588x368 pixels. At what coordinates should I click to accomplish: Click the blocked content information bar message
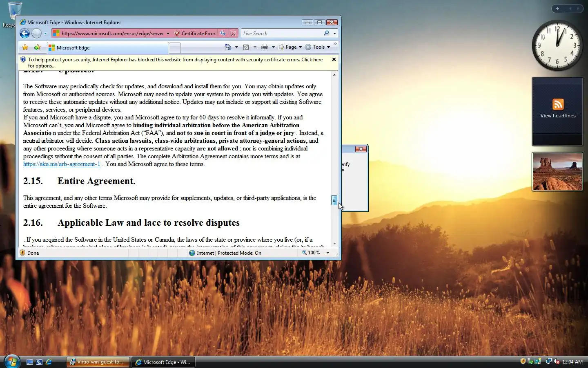(175, 63)
